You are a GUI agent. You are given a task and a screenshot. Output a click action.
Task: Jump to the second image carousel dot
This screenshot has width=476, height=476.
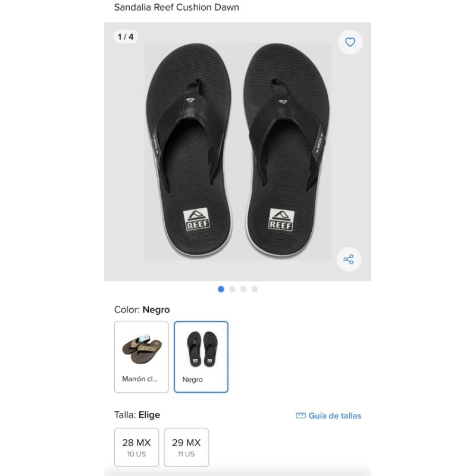pos(232,289)
